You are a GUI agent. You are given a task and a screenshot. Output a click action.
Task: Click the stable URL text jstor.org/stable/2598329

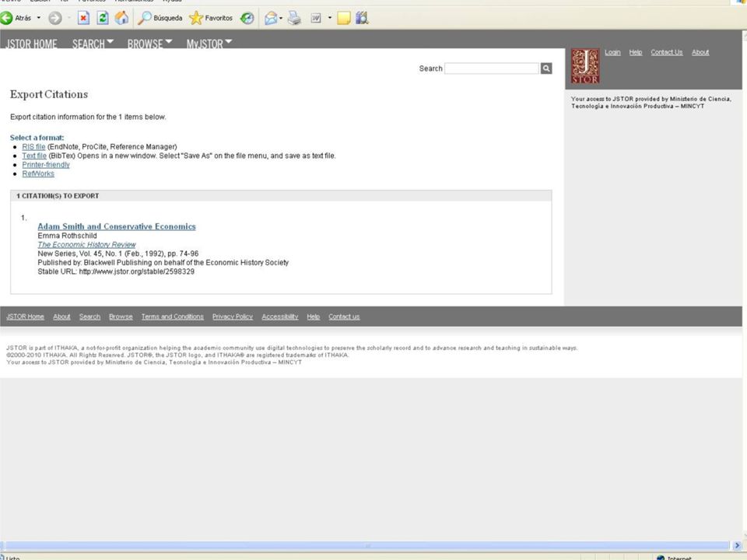[x=137, y=271]
